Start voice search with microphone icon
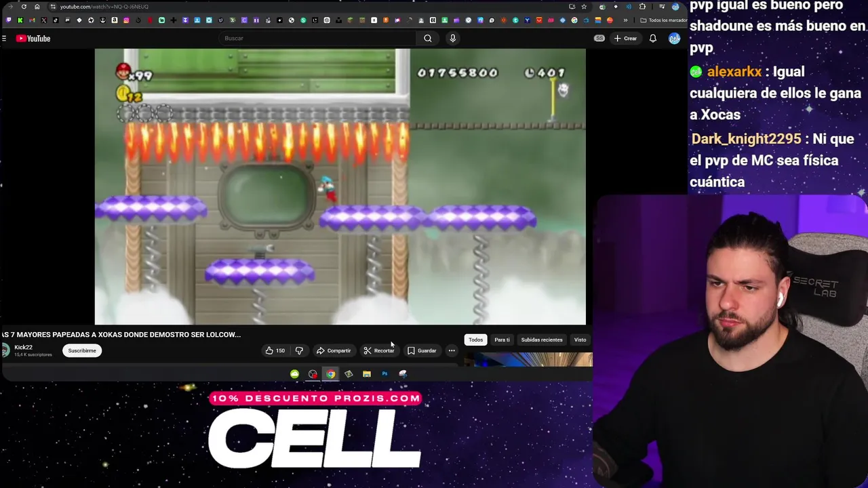Viewport: 868px width, 488px height. 452,38
